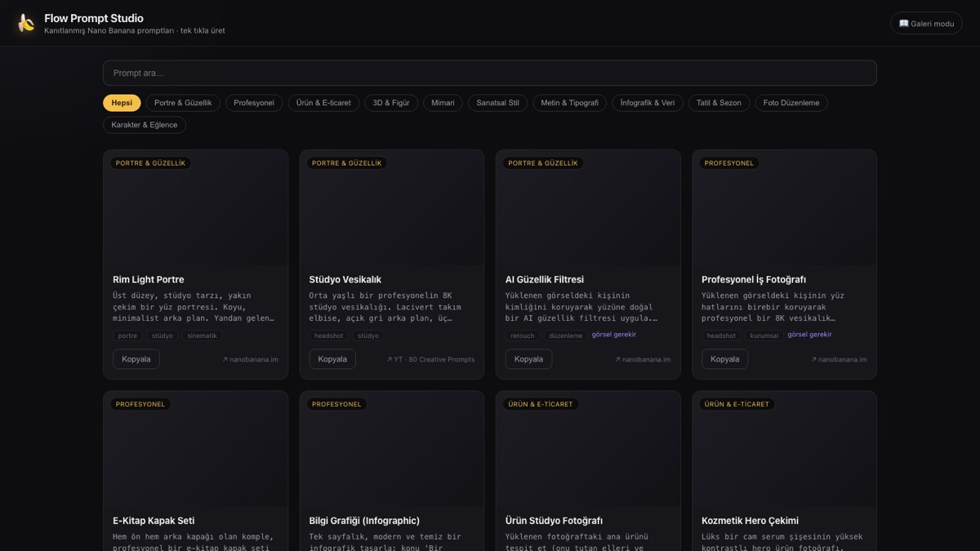This screenshot has height=551, width=980.
Task: Choose the 3D & Figür filter
Action: point(391,103)
